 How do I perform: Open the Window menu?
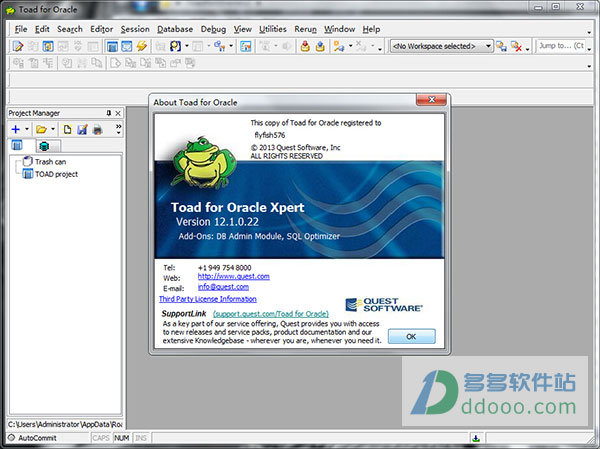coord(339,29)
